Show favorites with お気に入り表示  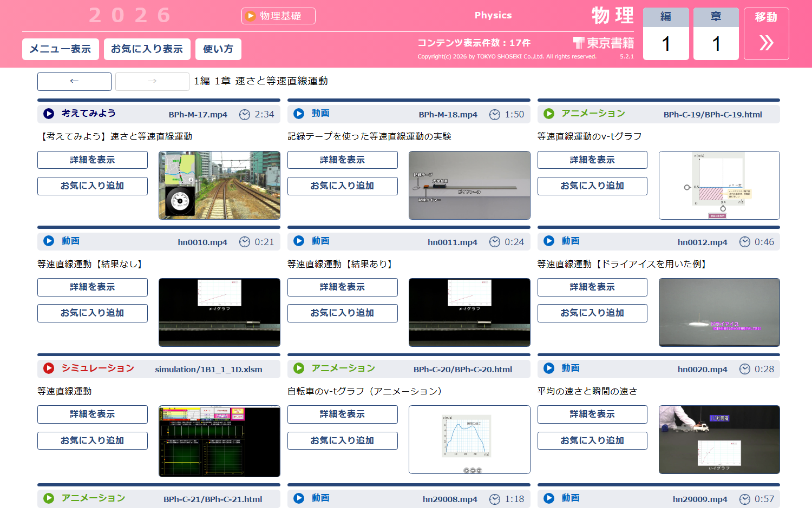click(147, 49)
